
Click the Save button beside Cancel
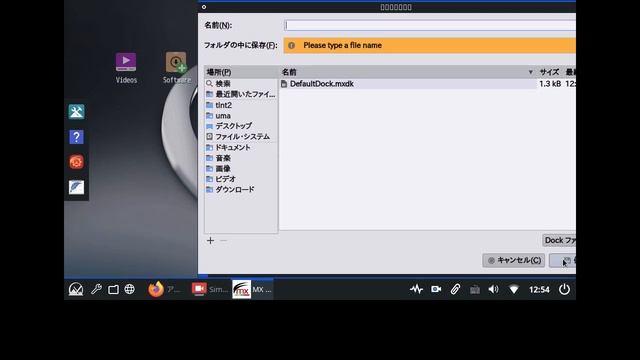[x=562, y=260]
